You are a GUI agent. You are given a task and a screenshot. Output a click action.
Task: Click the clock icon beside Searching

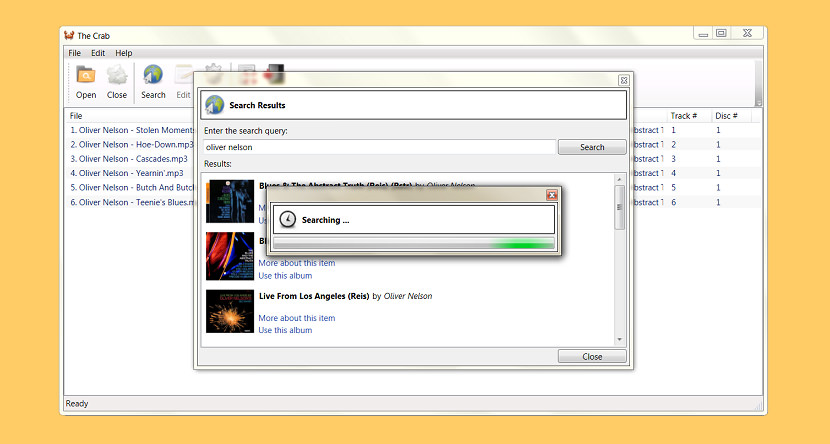(287, 220)
